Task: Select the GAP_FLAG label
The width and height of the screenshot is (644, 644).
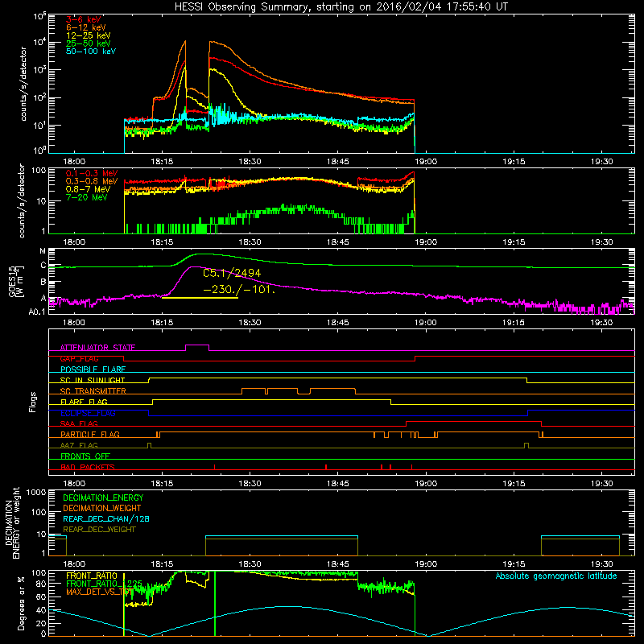Action: click(79, 358)
